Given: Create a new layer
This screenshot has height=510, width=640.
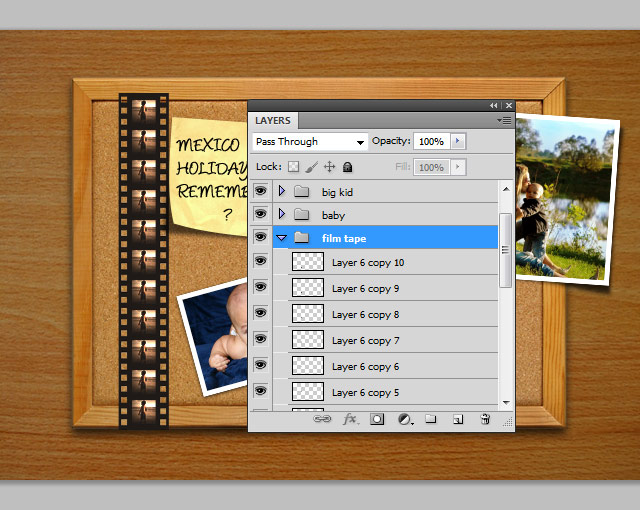Looking at the screenshot, I should tap(457, 420).
